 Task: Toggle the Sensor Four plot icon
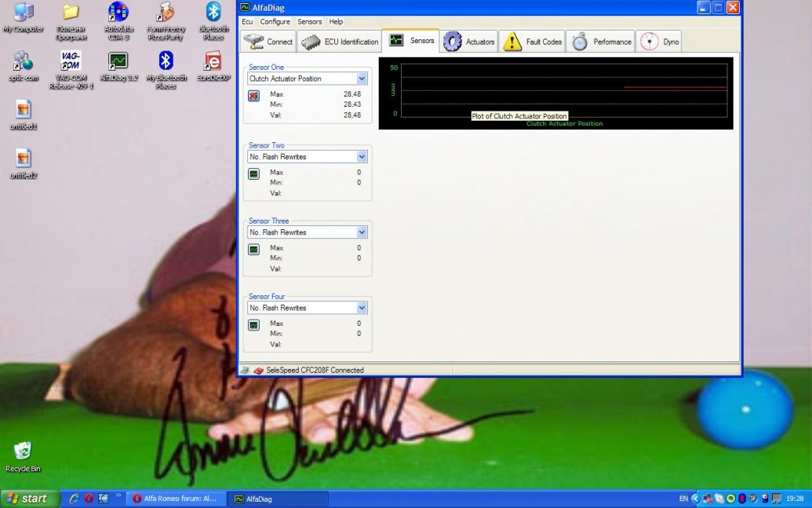253,324
